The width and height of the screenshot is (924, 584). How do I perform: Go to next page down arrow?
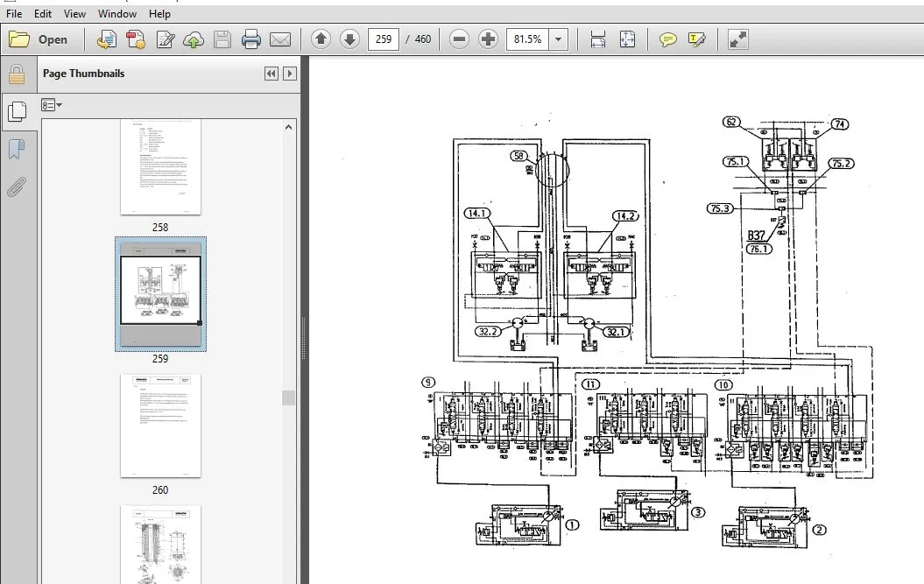(349, 39)
